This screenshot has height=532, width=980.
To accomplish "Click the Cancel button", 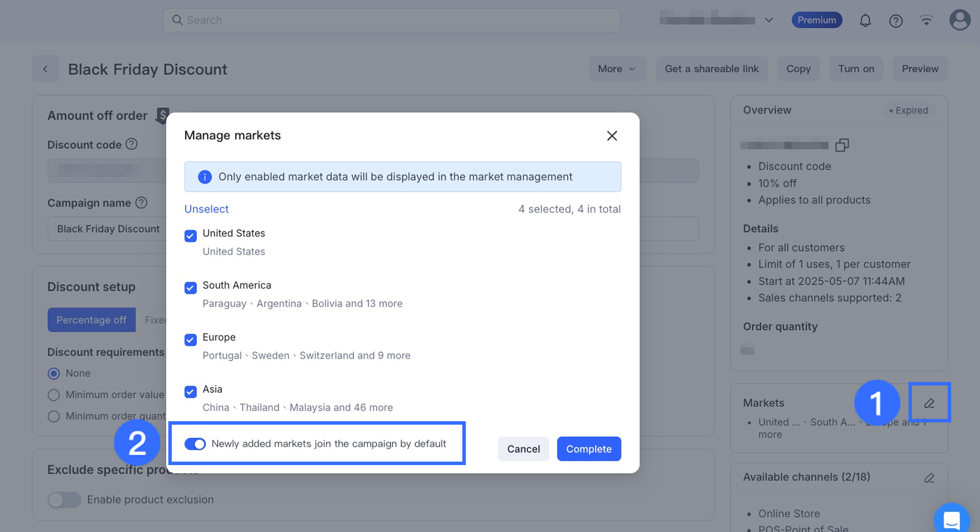I will [523, 449].
